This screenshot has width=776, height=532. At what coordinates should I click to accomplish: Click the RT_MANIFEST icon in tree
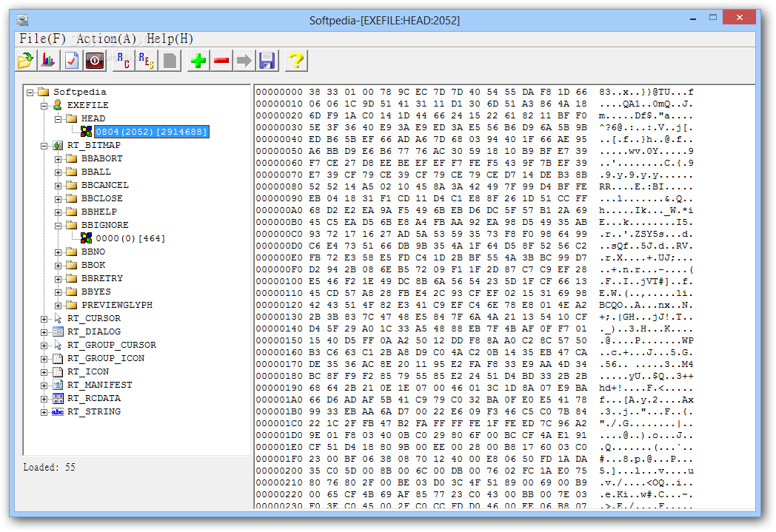pyautogui.click(x=58, y=385)
